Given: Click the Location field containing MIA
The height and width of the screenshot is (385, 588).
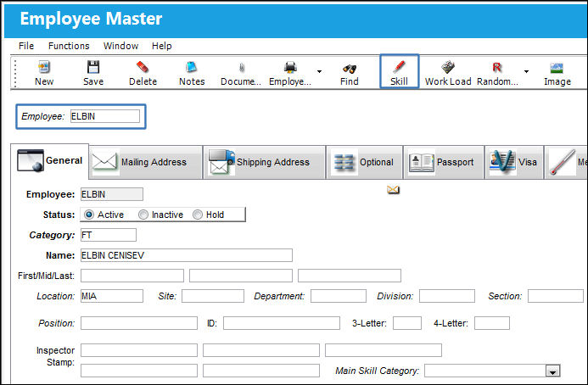Looking at the screenshot, I should point(112,296).
